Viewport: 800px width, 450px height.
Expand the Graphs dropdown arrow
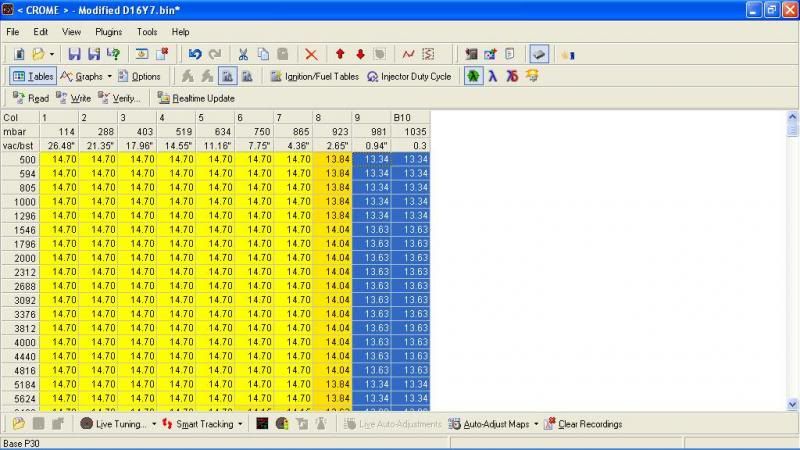coord(110,76)
